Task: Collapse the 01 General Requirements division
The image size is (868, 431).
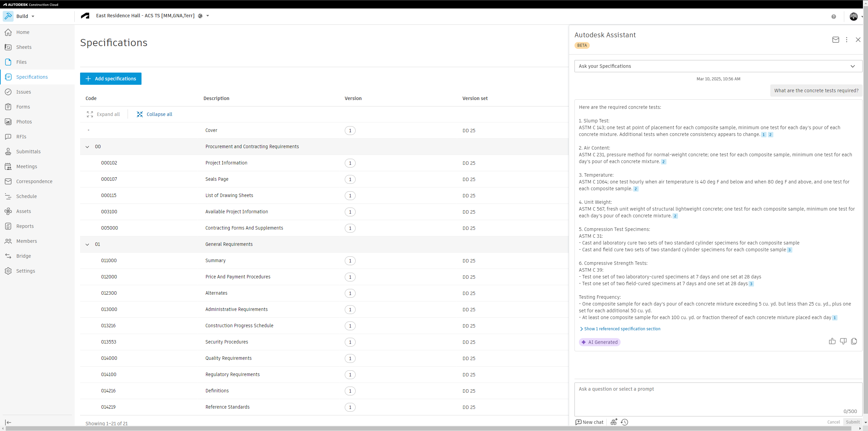Action: (87, 244)
